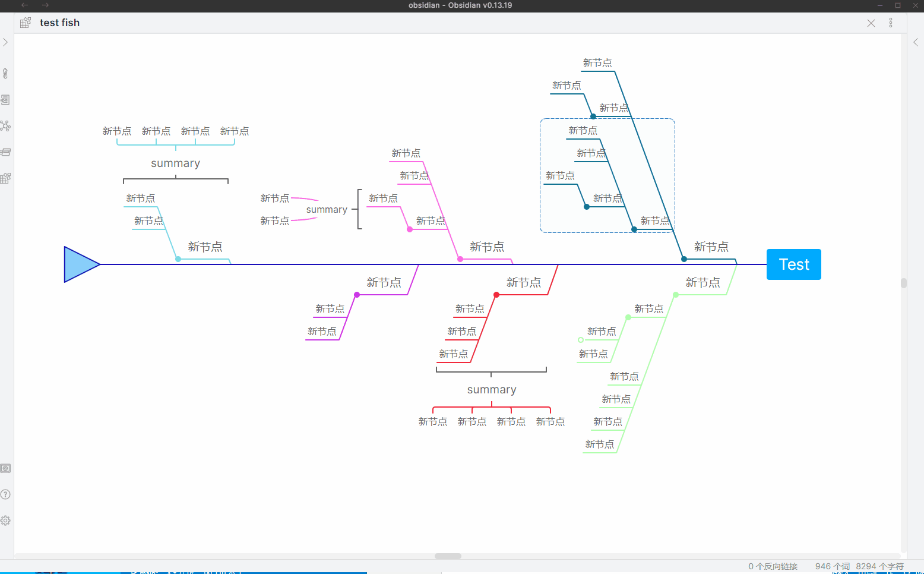This screenshot has width=924, height=574.
Task: Navigate back with the left arrow in the title bar
Action: [25, 5]
